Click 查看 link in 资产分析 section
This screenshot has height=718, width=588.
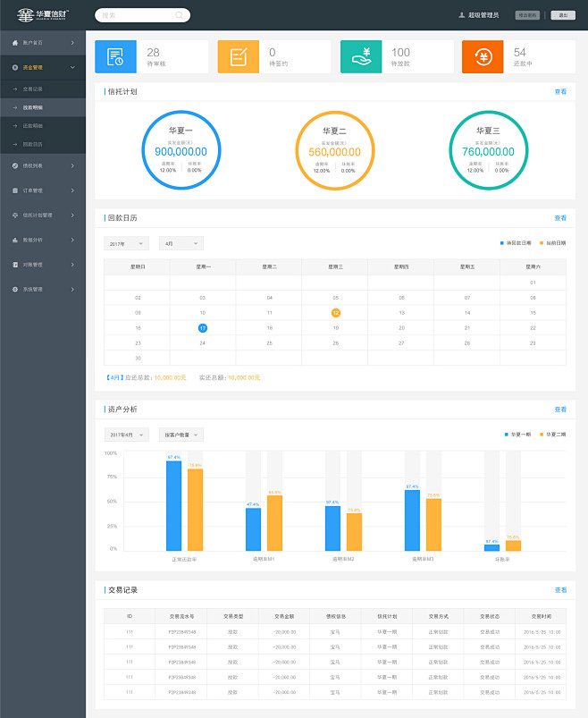(560, 410)
